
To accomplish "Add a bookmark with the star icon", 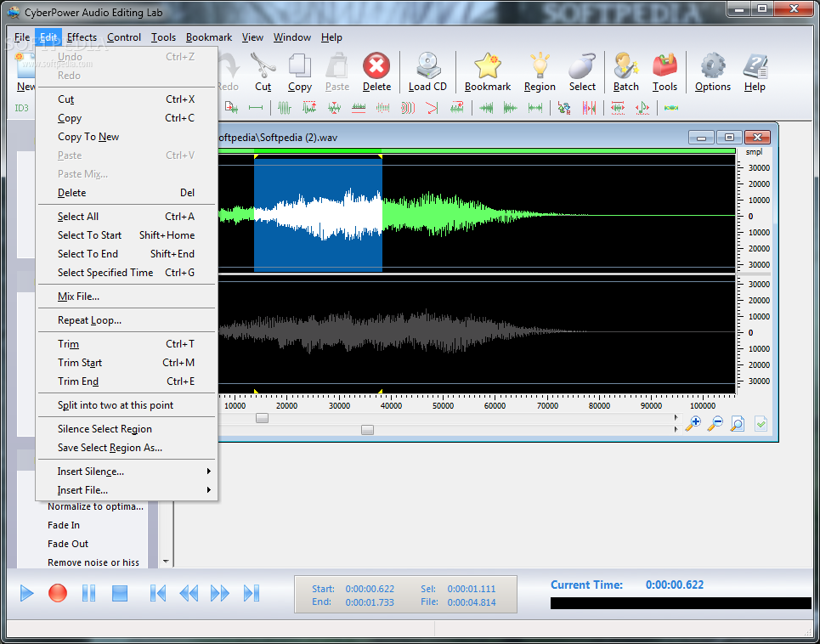I will (x=488, y=66).
